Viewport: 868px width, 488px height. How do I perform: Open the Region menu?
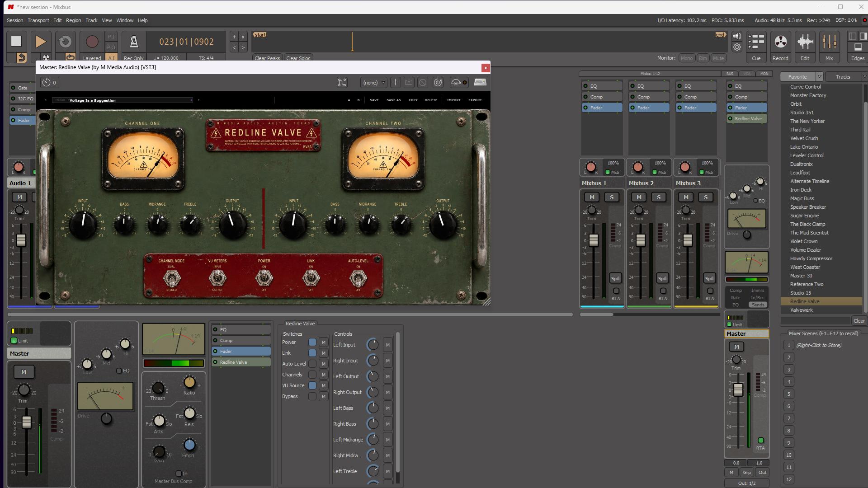pos(74,20)
